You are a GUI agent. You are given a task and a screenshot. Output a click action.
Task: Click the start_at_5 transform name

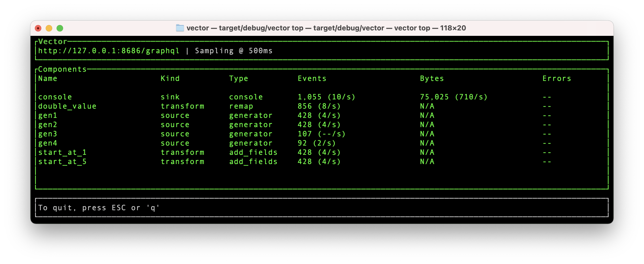coord(62,162)
